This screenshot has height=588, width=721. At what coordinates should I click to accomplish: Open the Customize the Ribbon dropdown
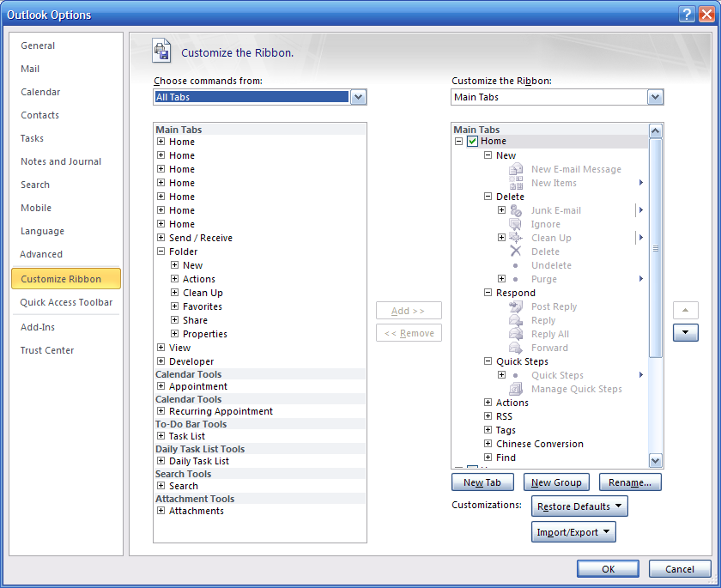(x=655, y=97)
